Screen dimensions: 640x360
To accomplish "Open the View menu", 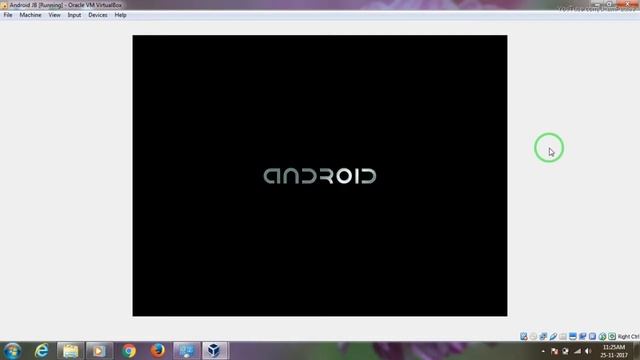I will click(54, 15).
